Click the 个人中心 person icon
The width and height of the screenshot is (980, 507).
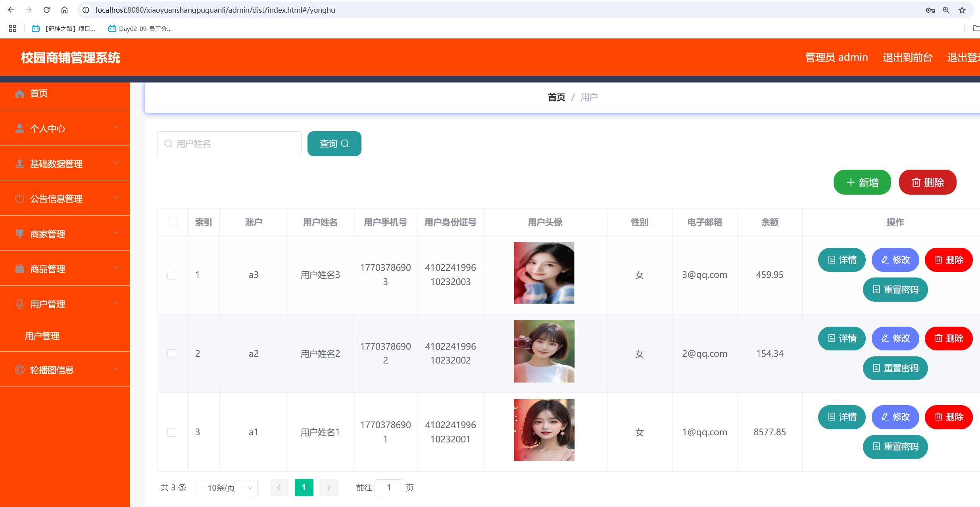20,128
